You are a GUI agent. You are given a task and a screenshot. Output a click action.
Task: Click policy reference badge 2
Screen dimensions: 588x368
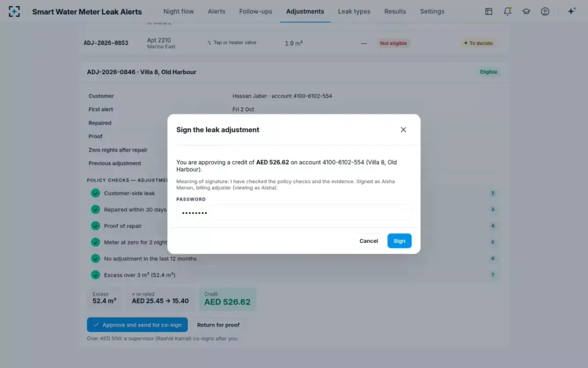493,193
